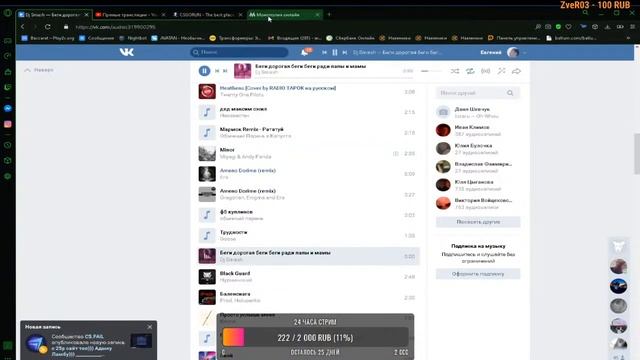The image size is (640, 360).
Task: Toggle repeat track in the audio player
Action: pos(470,71)
